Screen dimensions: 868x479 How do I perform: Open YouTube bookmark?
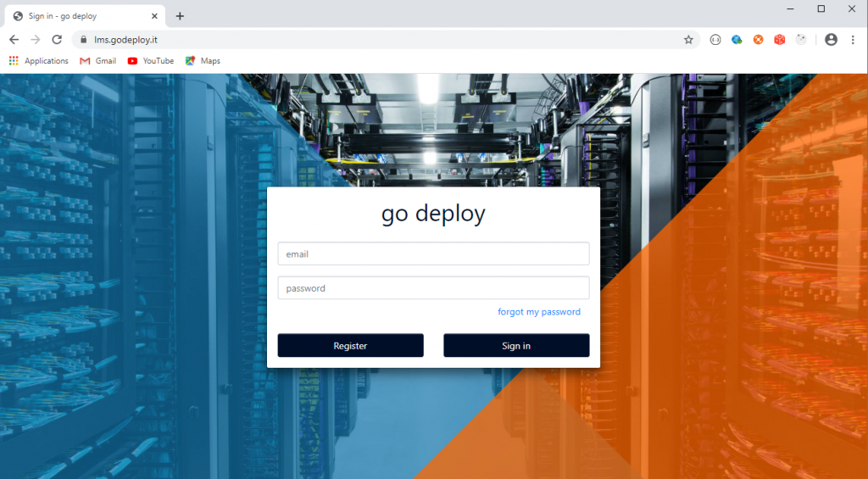151,61
